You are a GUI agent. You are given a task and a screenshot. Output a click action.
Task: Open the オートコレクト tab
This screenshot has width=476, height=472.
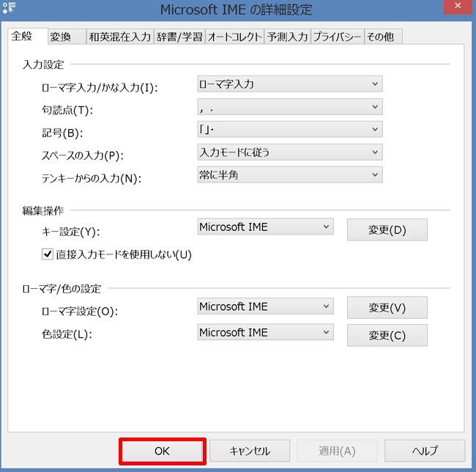pyautogui.click(x=234, y=37)
